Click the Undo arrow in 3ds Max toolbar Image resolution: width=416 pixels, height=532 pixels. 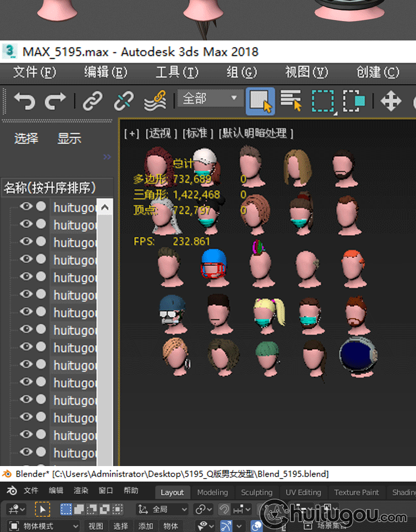pyautogui.click(x=24, y=101)
